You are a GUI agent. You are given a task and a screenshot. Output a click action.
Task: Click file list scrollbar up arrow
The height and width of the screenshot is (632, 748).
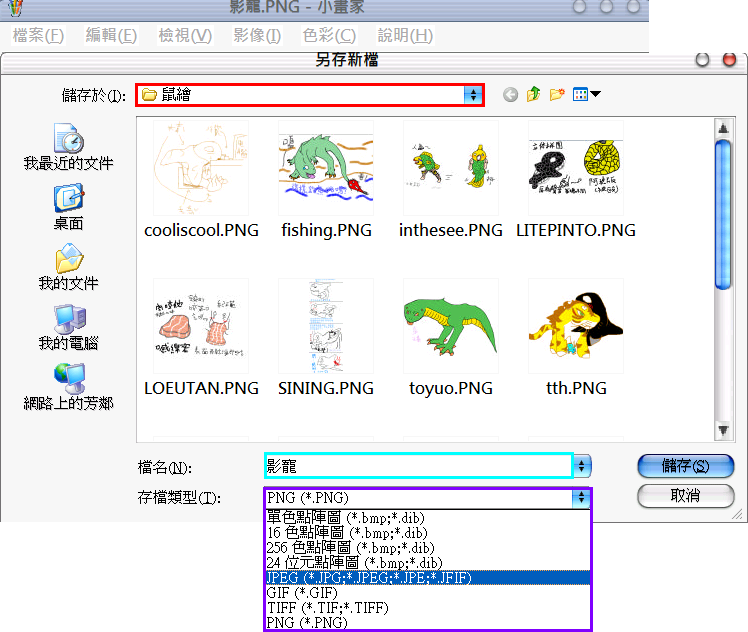coord(723,128)
